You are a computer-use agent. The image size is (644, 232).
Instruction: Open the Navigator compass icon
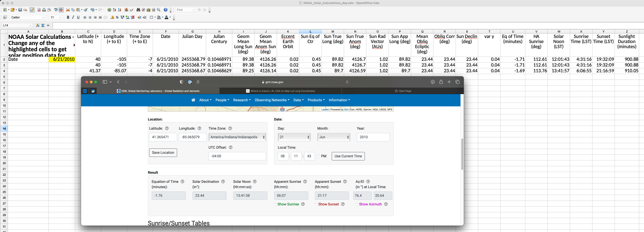143,10
